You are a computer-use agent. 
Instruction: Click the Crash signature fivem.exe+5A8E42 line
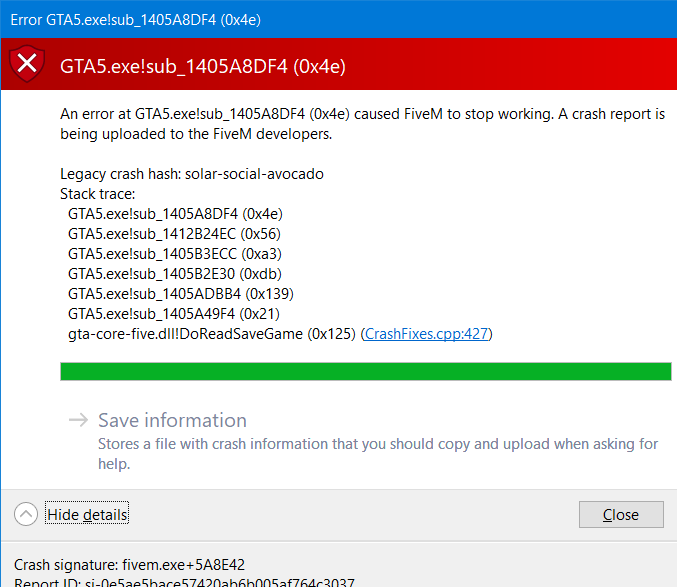pos(129,565)
